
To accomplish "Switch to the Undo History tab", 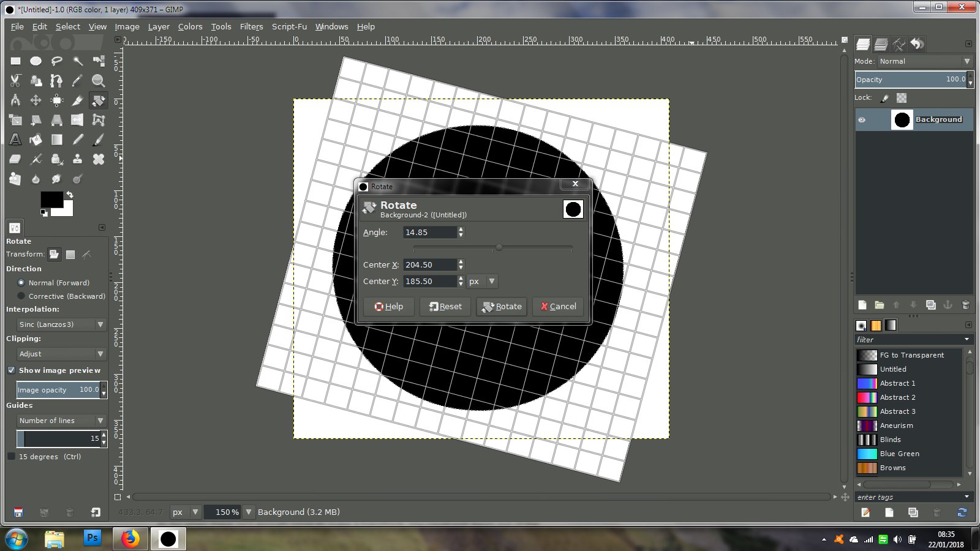I will pos(917,44).
